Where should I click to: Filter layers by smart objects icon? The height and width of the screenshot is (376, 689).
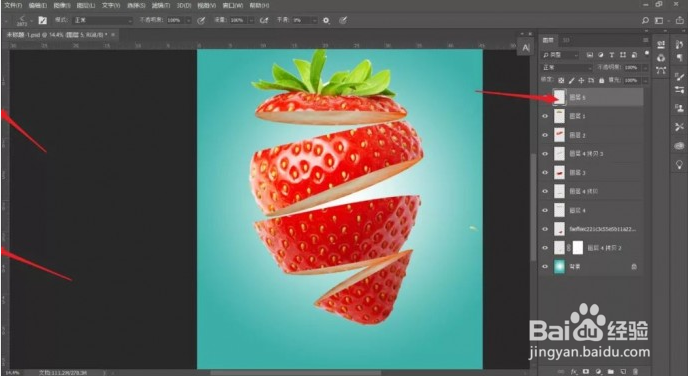634,55
